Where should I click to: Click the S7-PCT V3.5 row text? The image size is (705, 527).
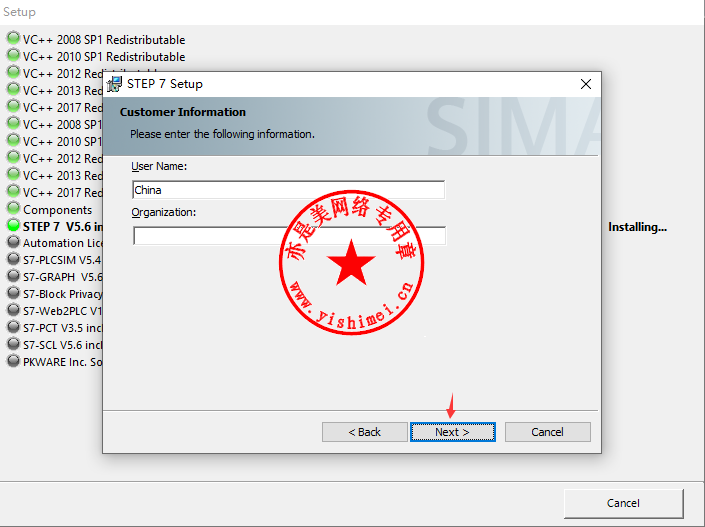63,328
